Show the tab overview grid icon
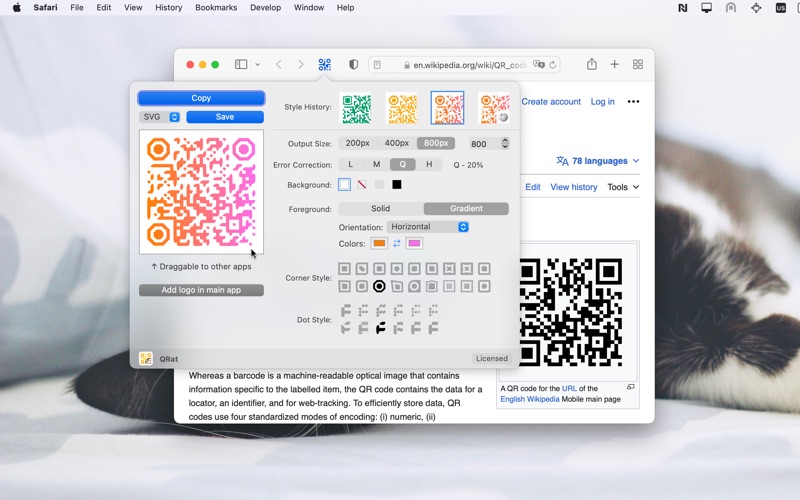This screenshot has height=500, width=800. 638,64
